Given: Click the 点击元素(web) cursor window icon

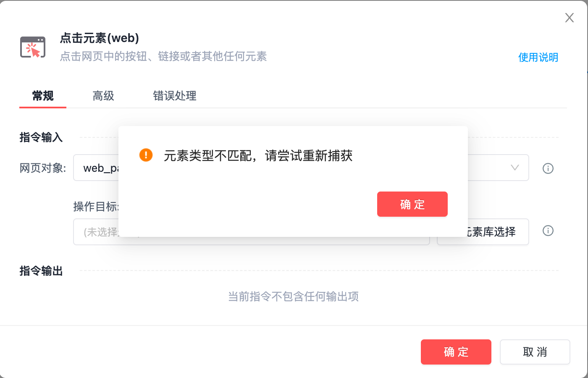Looking at the screenshot, I should click(33, 47).
